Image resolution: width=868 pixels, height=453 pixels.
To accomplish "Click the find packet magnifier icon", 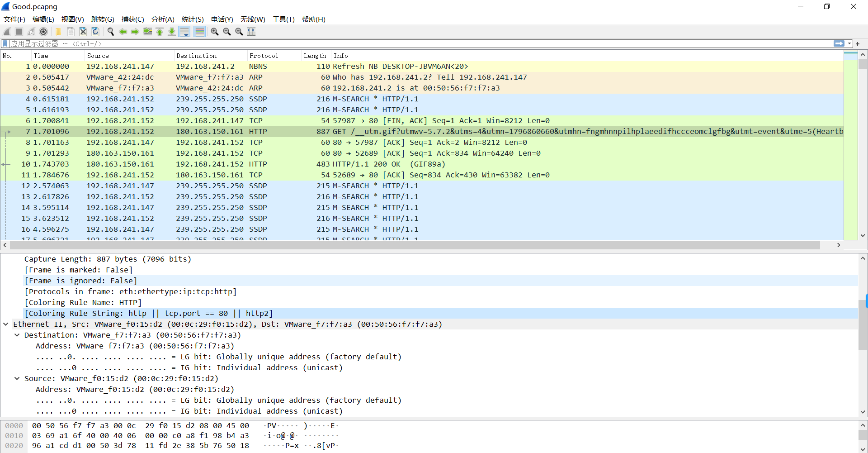I will click(110, 32).
